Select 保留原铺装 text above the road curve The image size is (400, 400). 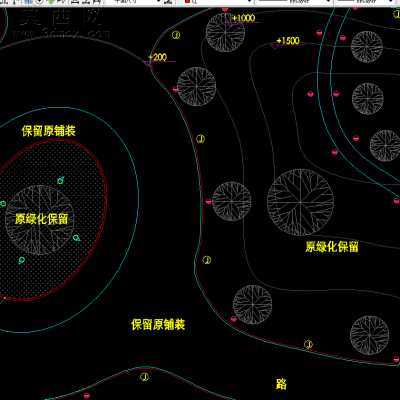[x=158, y=324]
